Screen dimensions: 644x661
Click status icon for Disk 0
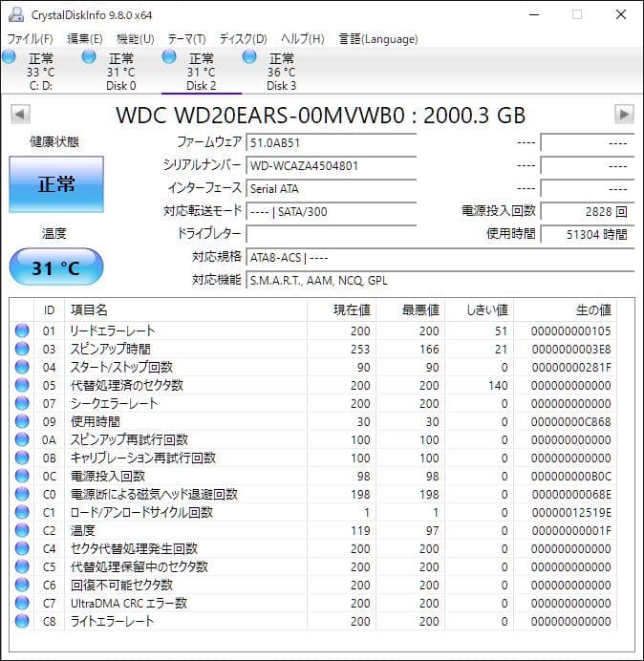coord(89,57)
